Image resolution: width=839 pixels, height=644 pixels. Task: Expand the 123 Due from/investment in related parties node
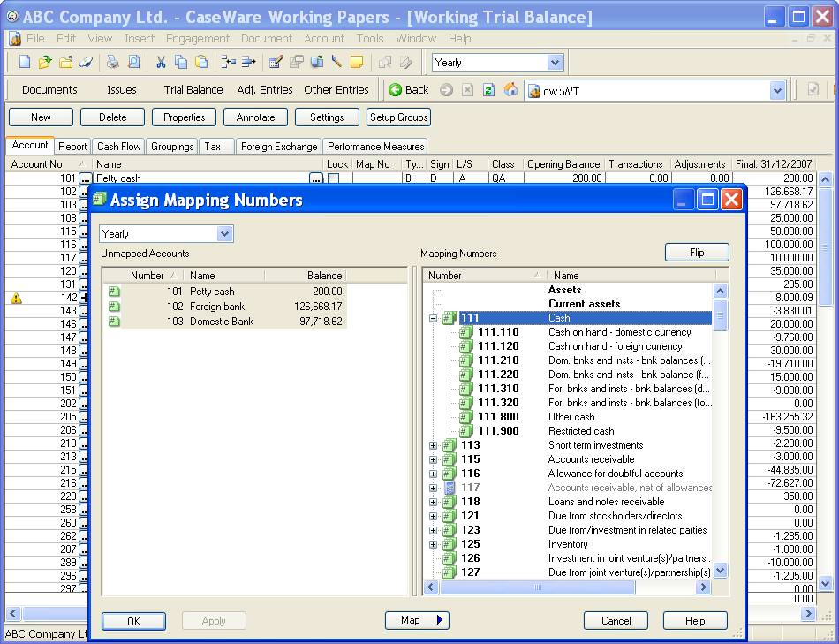[x=433, y=530]
